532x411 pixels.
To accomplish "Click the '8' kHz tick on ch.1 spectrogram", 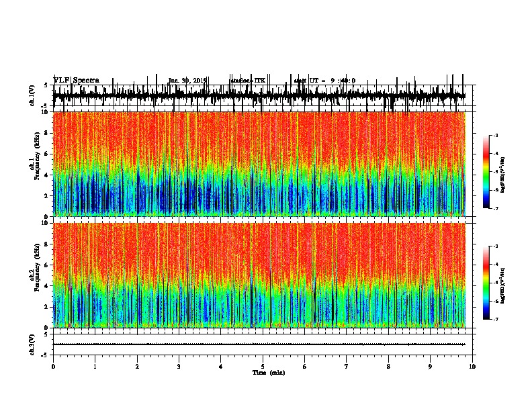I will 47,133.
